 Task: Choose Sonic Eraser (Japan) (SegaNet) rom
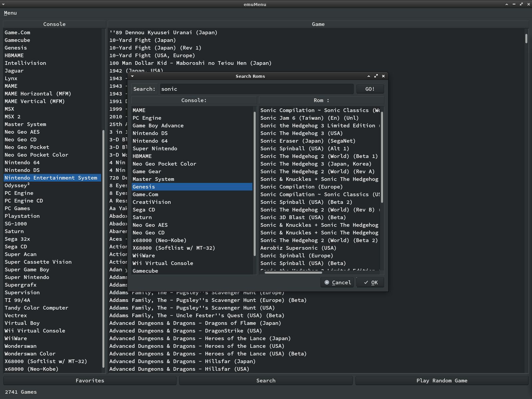click(320, 141)
